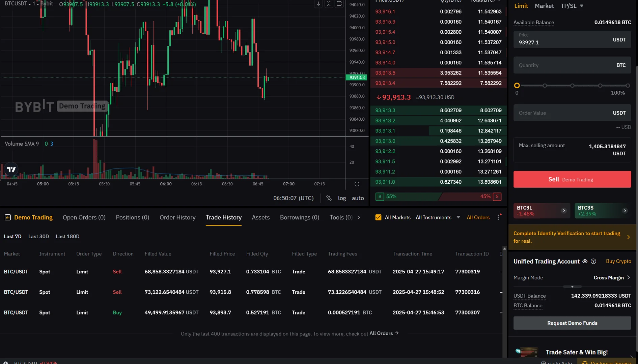Click the collapse chart icon with inward arrows

(x=329, y=4)
